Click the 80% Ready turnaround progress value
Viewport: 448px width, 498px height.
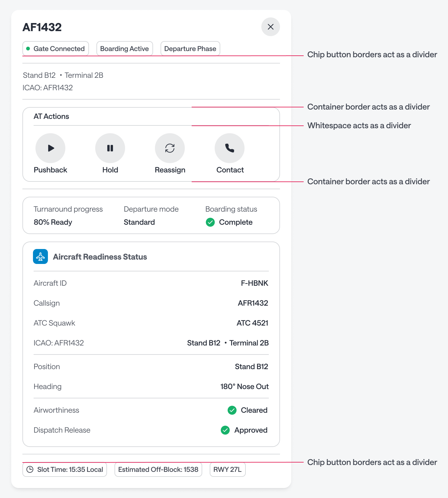point(53,222)
